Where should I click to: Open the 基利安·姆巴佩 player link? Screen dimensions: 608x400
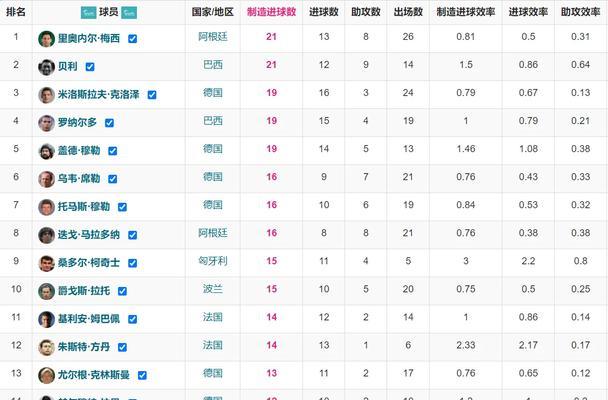89,319
